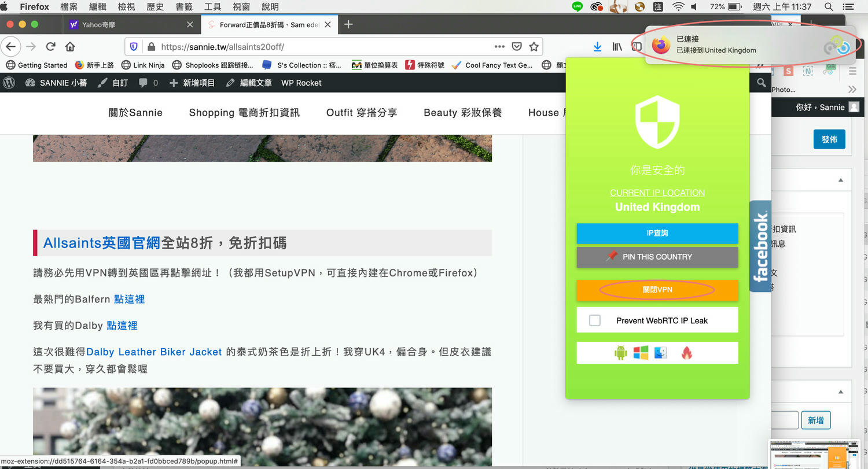Open the 編輯 menu
Image resolution: width=868 pixels, height=469 pixels.
tap(98, 7)
